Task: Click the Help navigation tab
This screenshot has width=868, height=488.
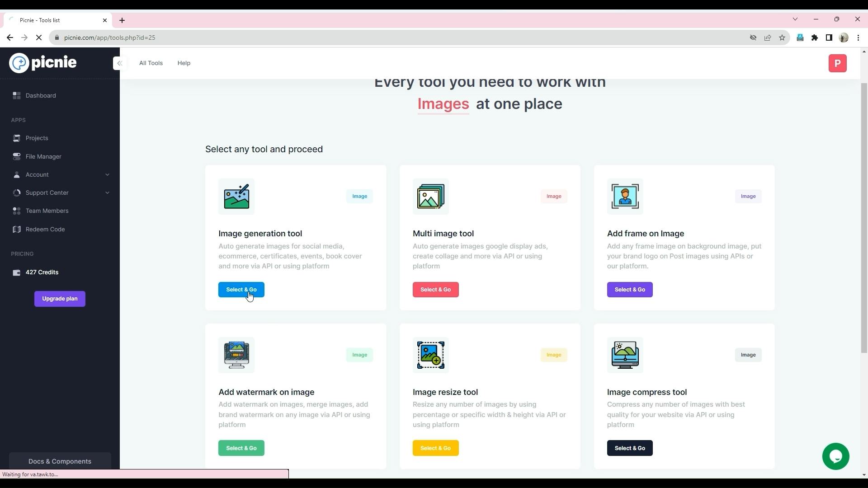Action: point(184,62)
